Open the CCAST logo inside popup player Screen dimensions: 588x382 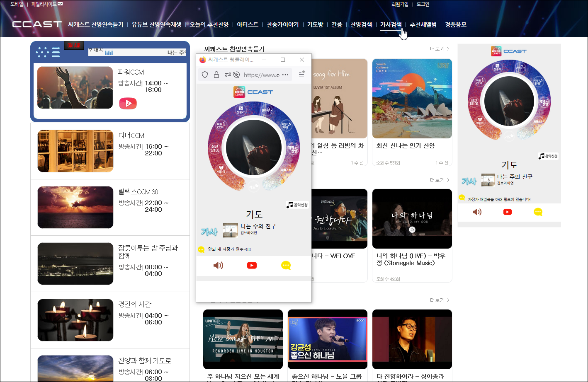tap(253, 92)
